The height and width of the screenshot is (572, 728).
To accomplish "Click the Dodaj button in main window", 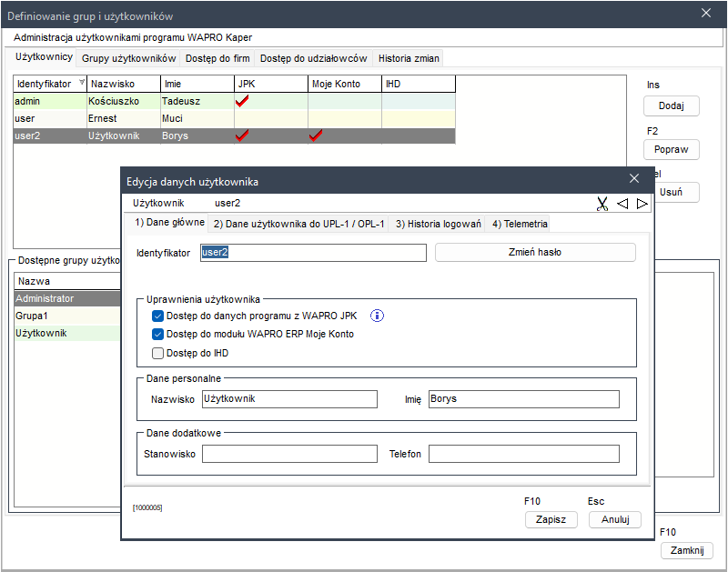I will coord(672,105).
